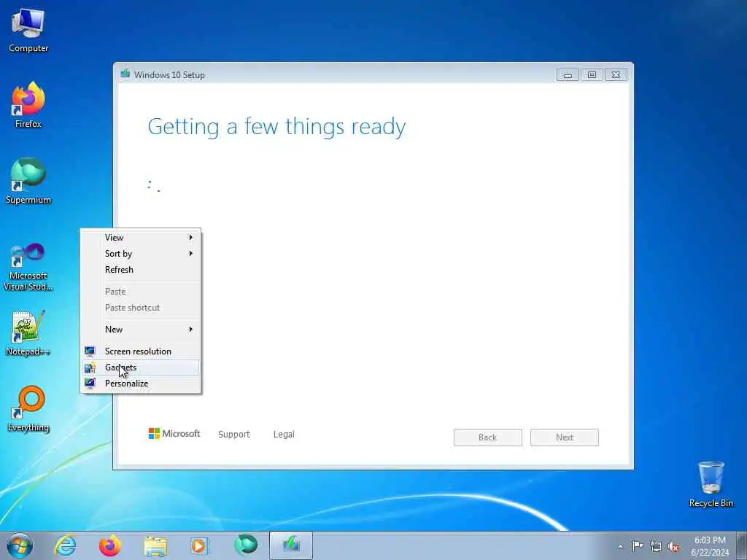
Task: Click the Back button in Setup
Action: click(x=488, y=437)
